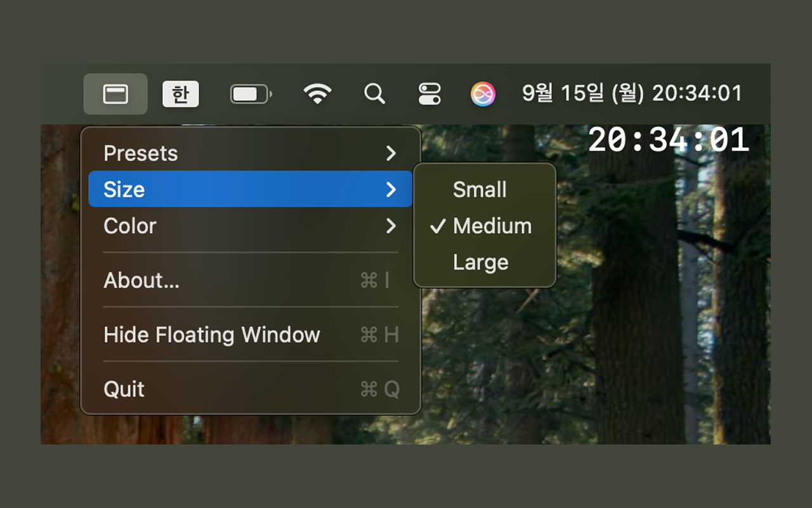Open the Color submenu
The height and width of the screenshot is (508, 812).
click(x=251, y=225)
